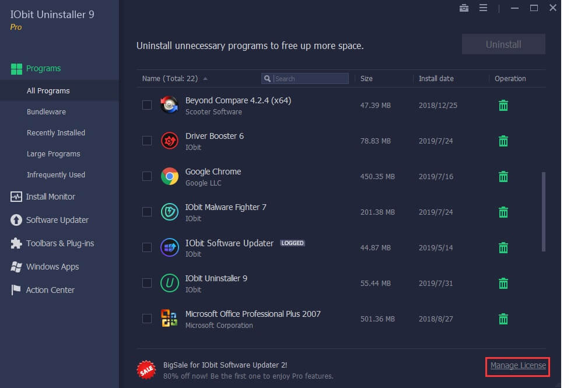This screenshot has width=588, height=388.
Task: Open Install Monitor section
Action: click(x=51, y=197)
